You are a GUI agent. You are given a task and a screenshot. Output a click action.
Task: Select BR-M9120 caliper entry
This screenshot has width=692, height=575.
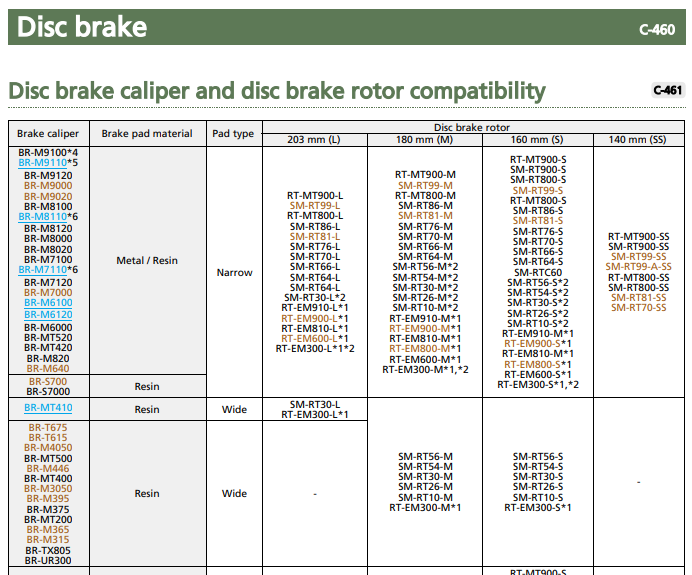[48, 175]
